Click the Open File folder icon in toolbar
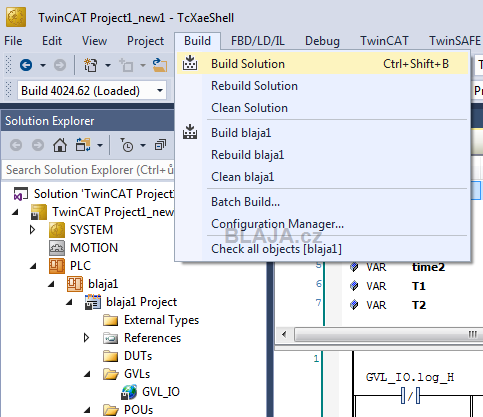 [x=160, y=65]
